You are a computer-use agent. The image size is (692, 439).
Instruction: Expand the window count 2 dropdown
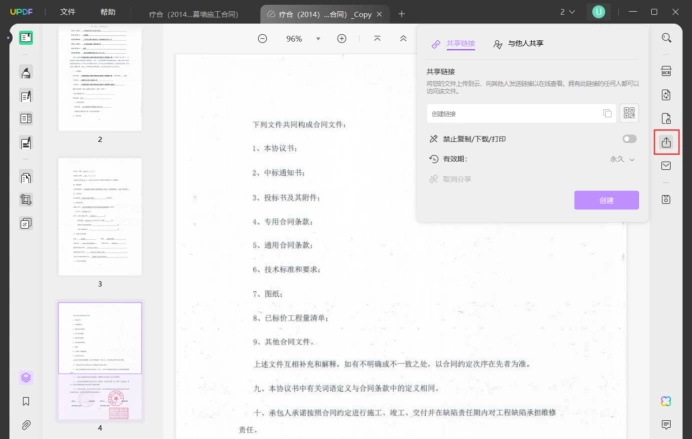pyautogui.click(x=568, y=12)
